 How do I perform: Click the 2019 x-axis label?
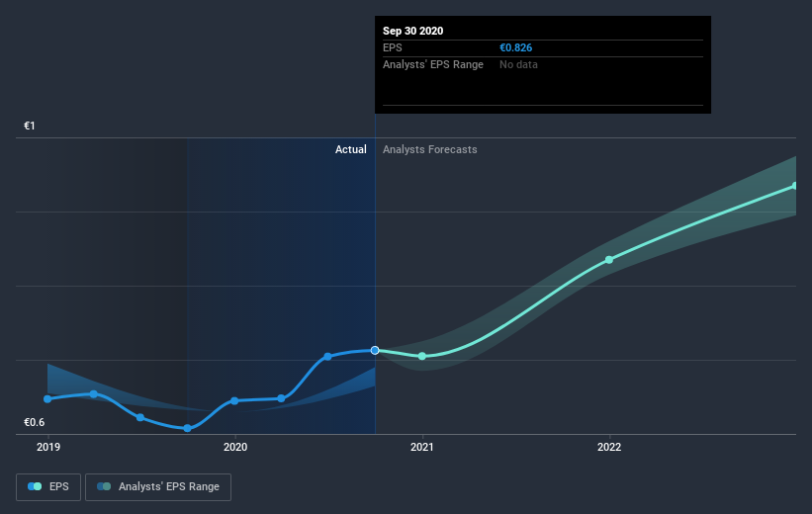tap(48, 447)
